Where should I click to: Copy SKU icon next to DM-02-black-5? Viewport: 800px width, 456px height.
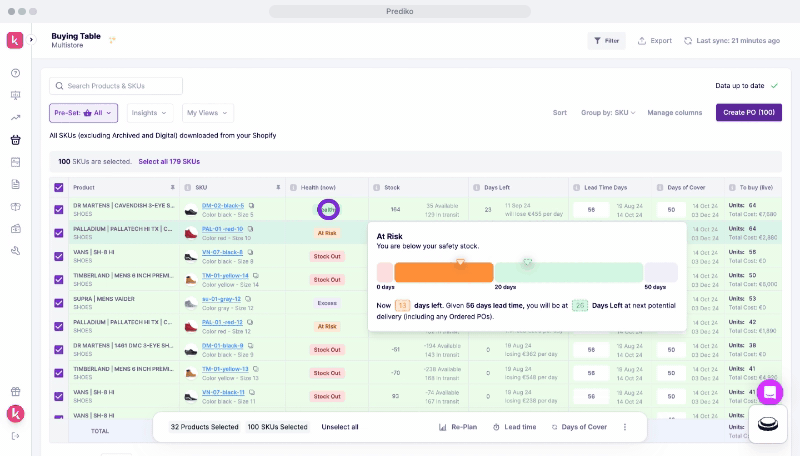252,206
